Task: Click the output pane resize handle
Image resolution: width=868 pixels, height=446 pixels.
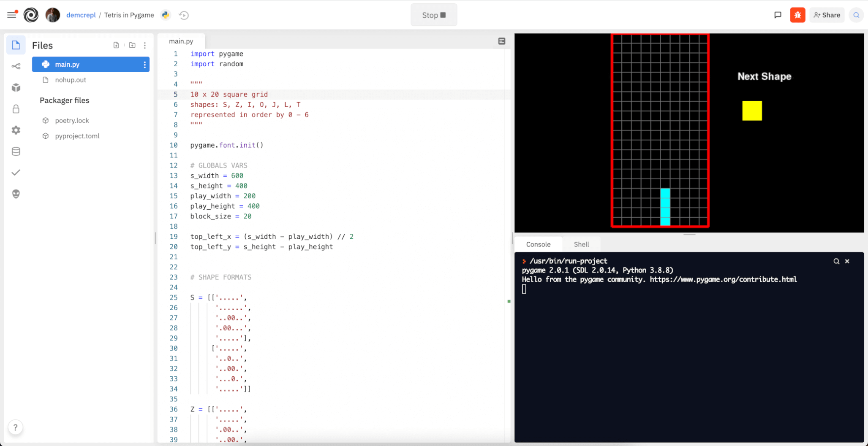Action: pos(689,234)
